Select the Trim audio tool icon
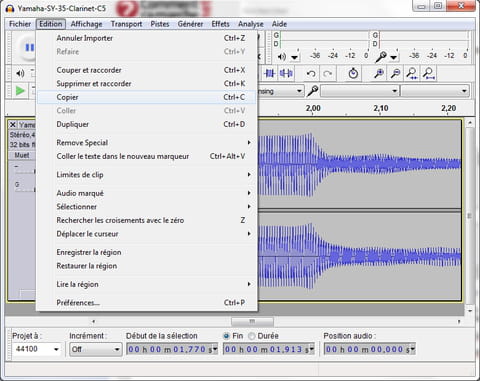The image size is (480, 381). (x=269, y=73)
